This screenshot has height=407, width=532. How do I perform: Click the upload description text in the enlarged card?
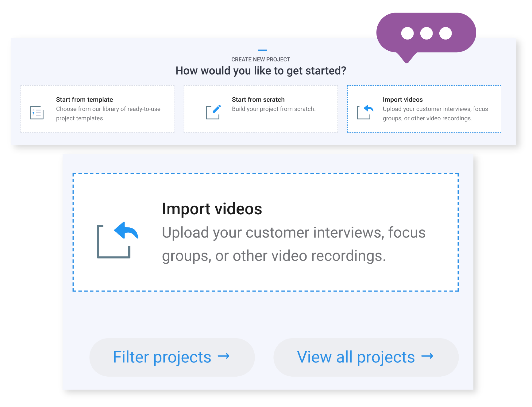pyautogui.click(x=294, y=244)
